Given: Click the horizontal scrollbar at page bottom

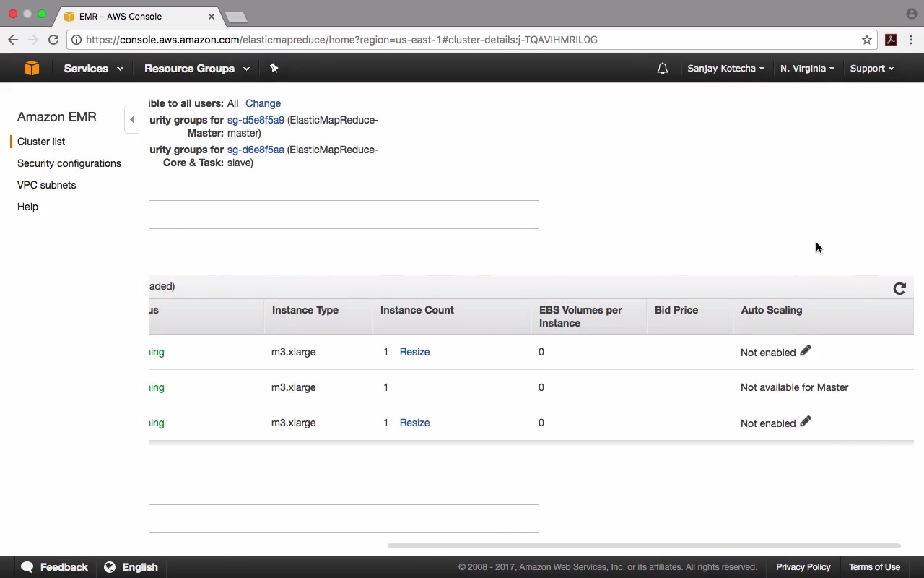Looking at the screenshot, I should click(644, 545).
